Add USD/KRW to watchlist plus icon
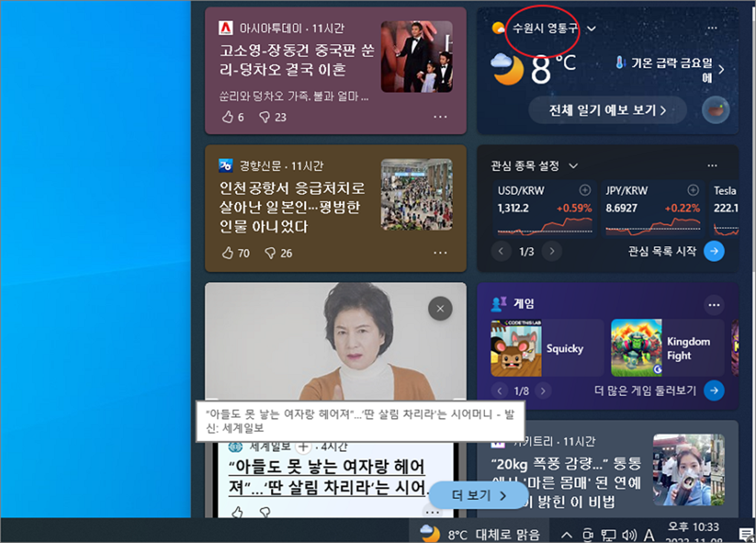 point(585,190)
